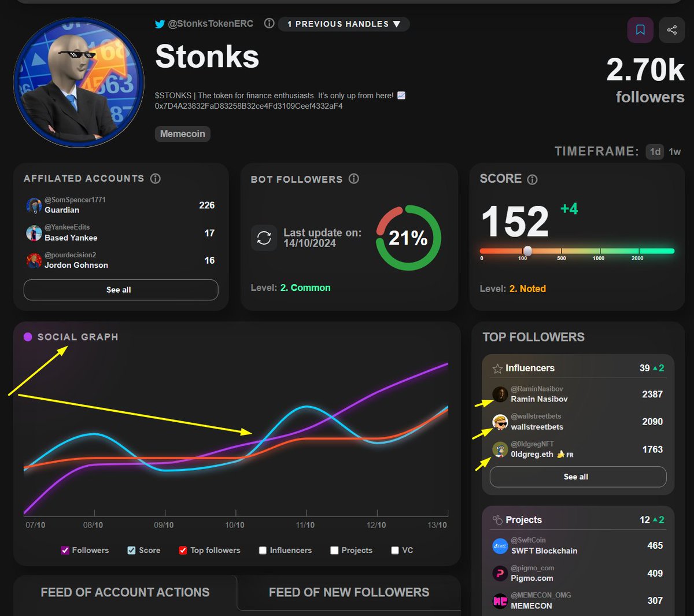
Task: Click the purple Social Graph dot
Action: (28, 337)
